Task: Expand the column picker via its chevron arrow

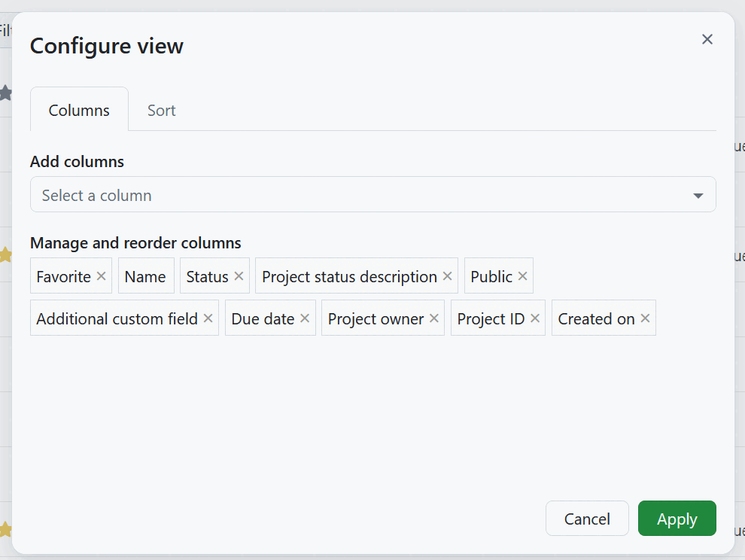Action: click(x=698, y=194)
